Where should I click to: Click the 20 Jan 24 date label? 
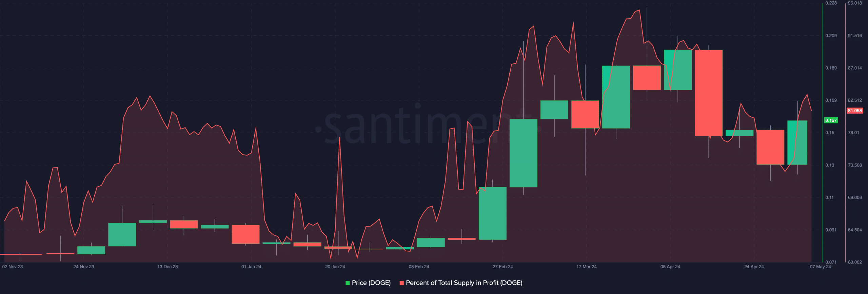335,267
